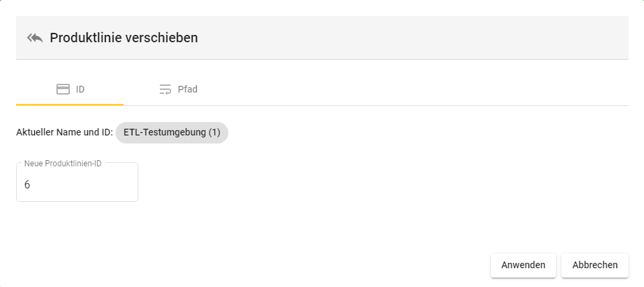
Task: Click the floating 'Neue Produktlinien-ID' field label
Action: tap(62, 163)
